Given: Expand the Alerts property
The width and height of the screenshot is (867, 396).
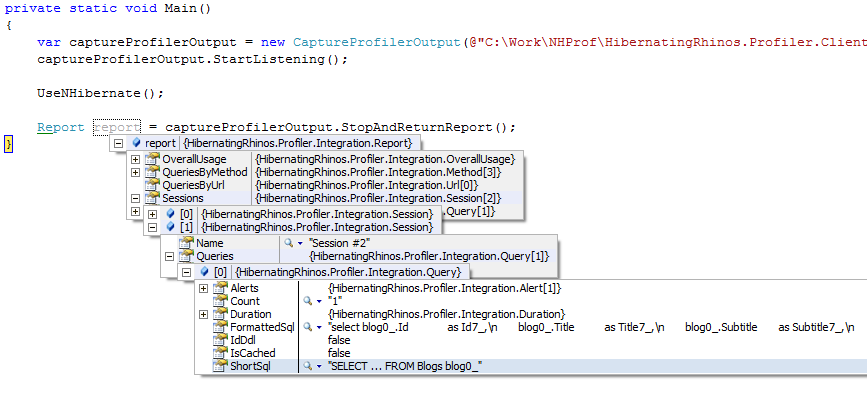Looking at the screenshot, I should (x=203, y=288).
